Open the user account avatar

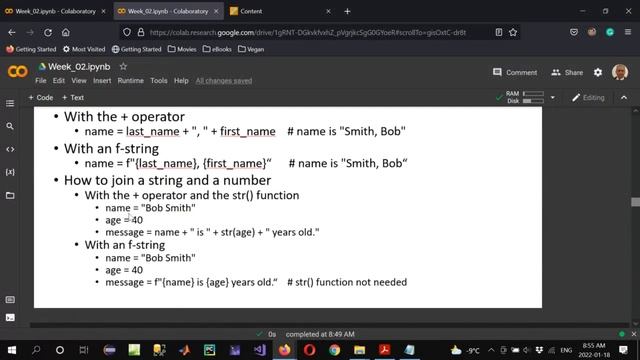620,72
